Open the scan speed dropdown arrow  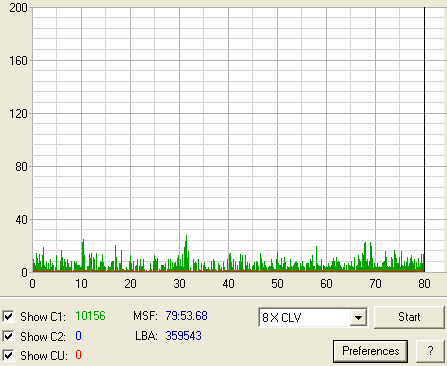[358, 317]
